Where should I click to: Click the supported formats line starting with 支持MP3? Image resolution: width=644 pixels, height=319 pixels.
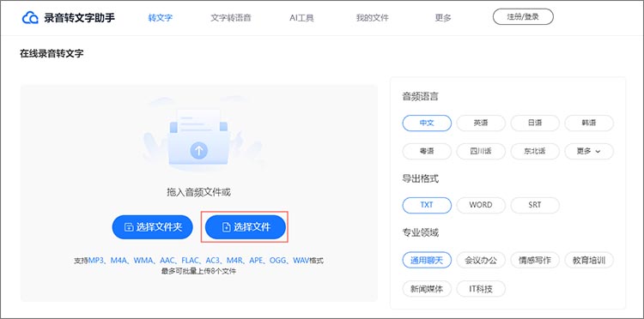[x=199, y=261]
